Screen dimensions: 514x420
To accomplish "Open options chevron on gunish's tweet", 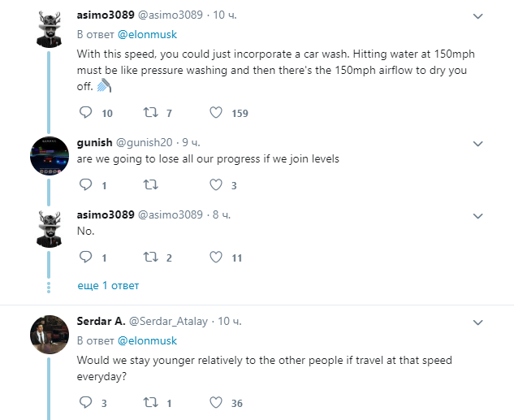I will point(478,142).
